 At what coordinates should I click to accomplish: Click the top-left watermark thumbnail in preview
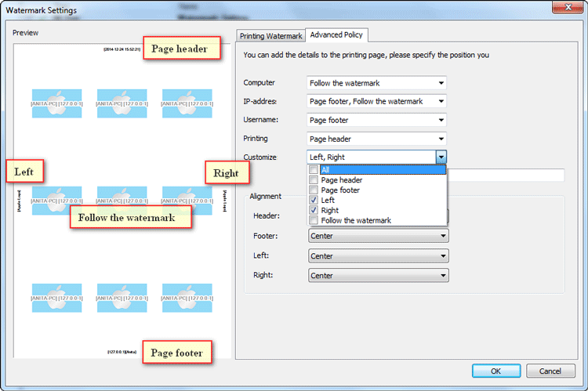pos(56,103)
